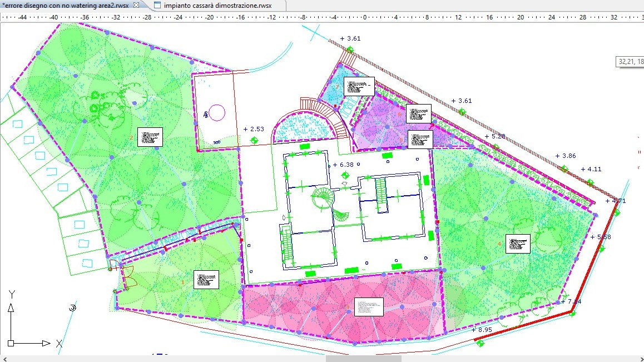This screenshot has width=644, height=362.
Task: Select the green elevation marker under +8.95
Action: click(x=480, y=343)
